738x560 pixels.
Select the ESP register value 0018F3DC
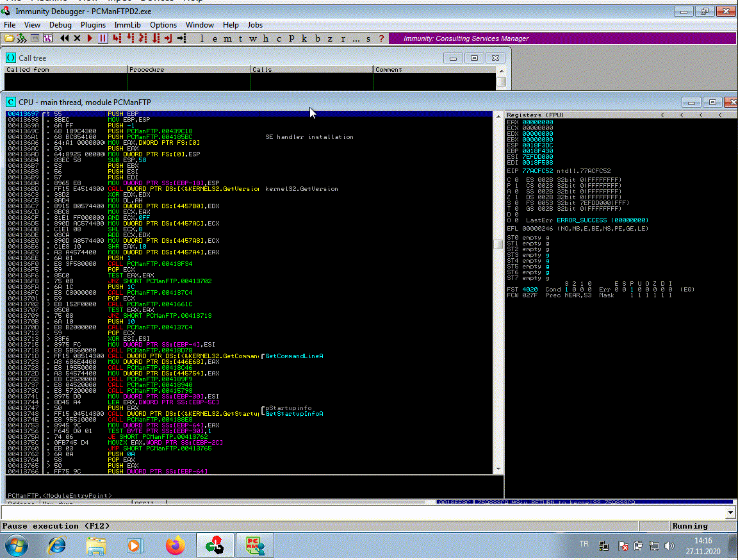pyautogui.click(x=537, y=145)
